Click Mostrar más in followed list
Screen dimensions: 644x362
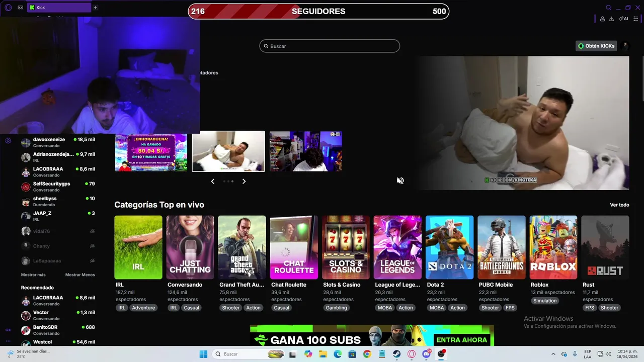(33, 275)
